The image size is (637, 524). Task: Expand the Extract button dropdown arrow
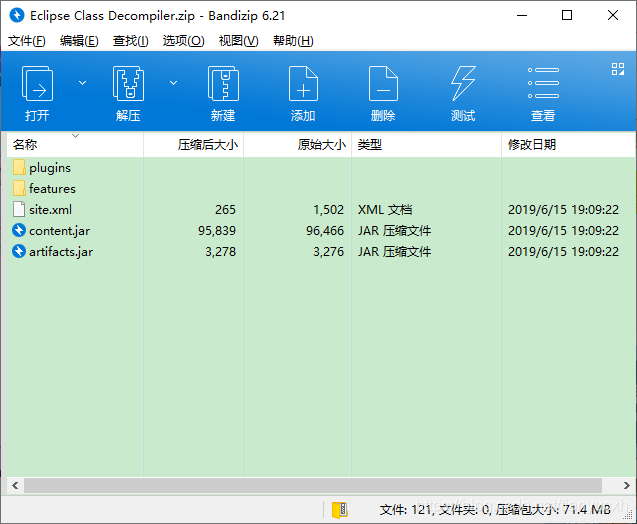(173, 83)
